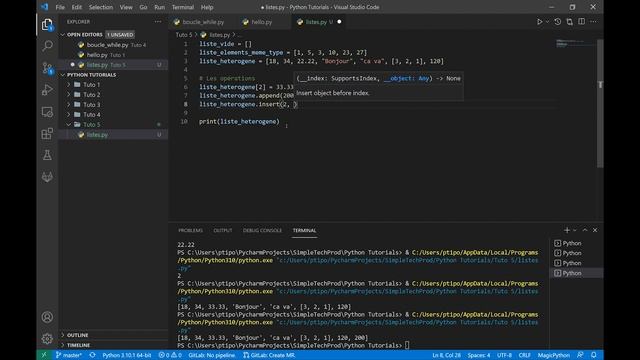Open the Remote Explorer view

(47, 112)
